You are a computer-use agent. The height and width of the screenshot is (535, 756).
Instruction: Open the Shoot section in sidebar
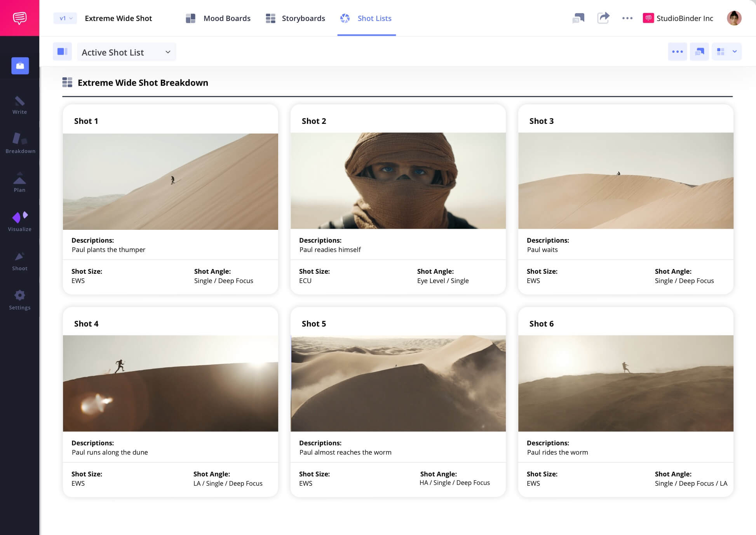pos(20,261)
